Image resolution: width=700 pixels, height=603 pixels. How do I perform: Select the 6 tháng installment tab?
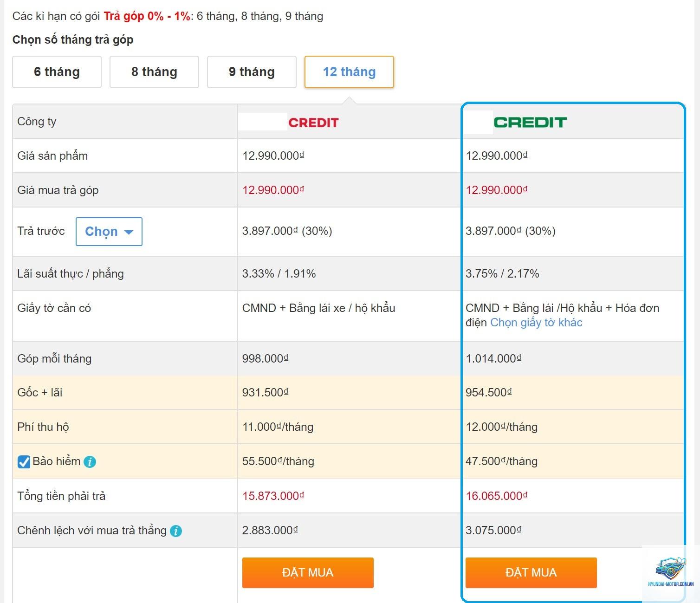pos(57,72)
